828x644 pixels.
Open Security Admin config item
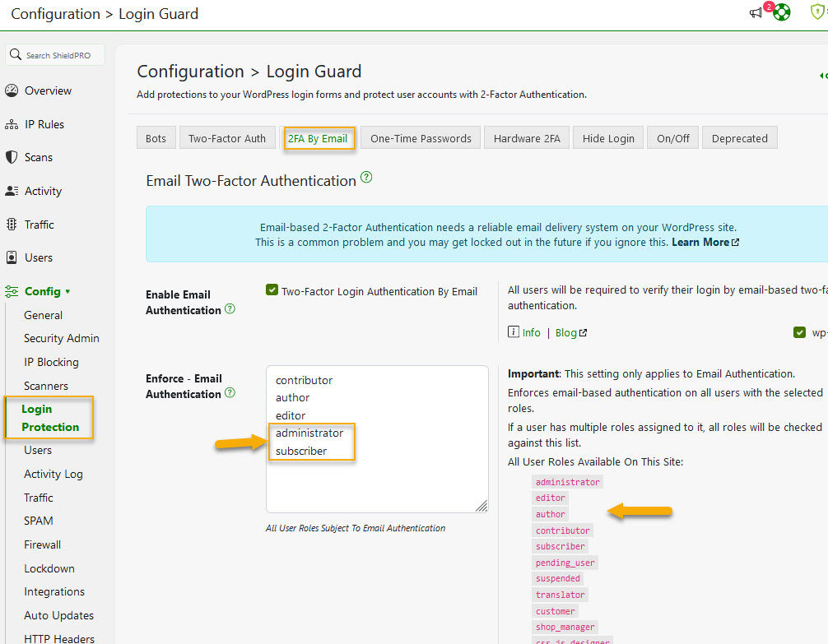pos(61,338)
